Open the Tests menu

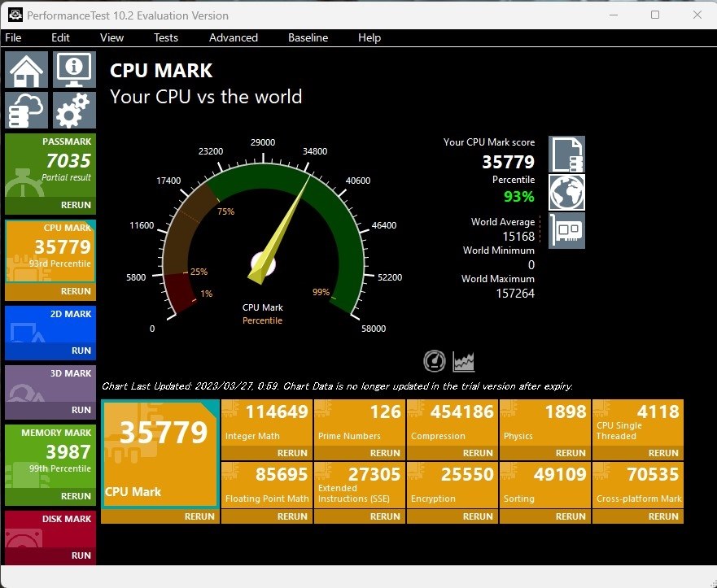pyautogui.click(x=165, y=37)
